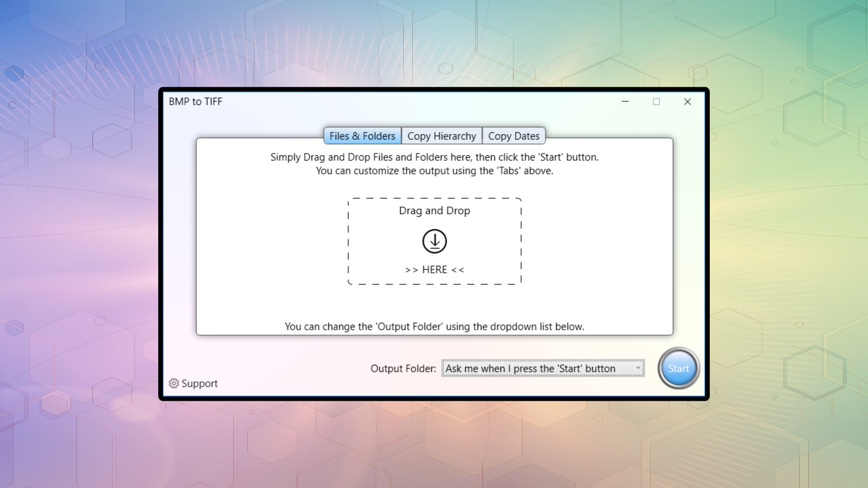Click the '>> HERE <<' text

coord(434,270)
